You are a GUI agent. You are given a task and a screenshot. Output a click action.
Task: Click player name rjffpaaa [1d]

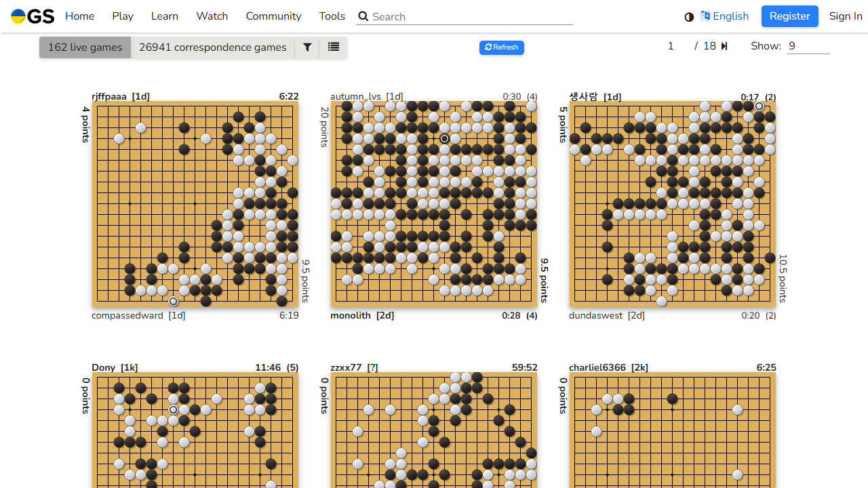pyautogui.click(x=121, y=97)
